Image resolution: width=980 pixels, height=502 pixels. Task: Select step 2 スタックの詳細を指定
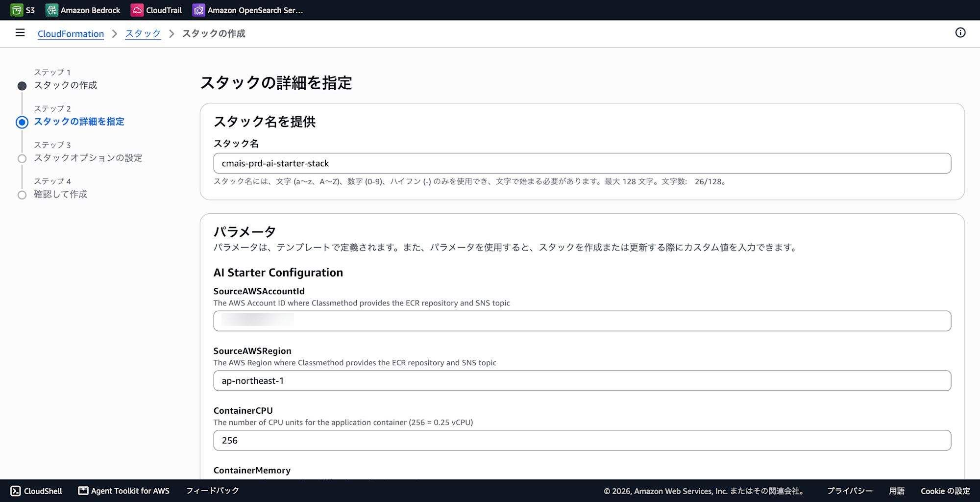[x=79, y=122]
